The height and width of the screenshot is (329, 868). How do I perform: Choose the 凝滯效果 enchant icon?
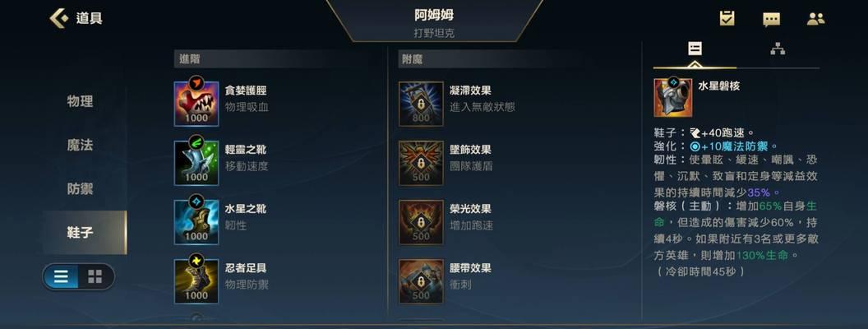(421, 104)
